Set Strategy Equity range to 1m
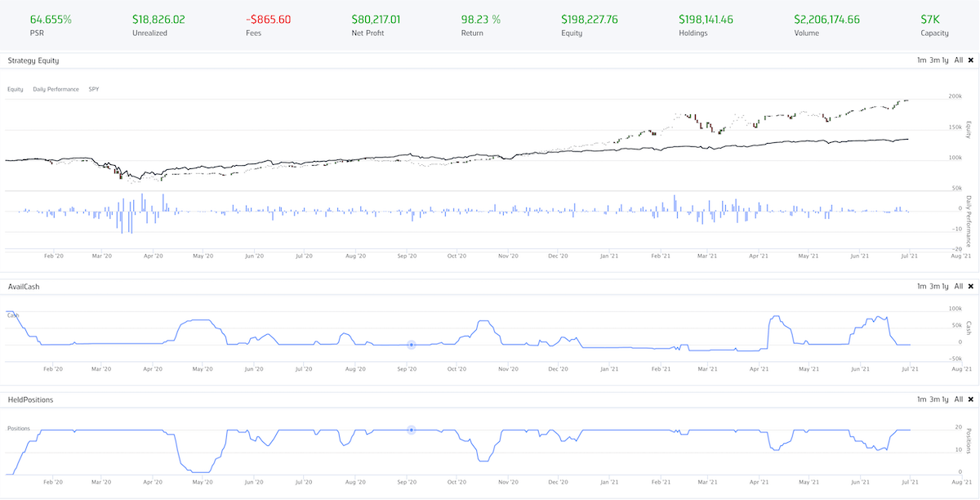 (921, 60)
